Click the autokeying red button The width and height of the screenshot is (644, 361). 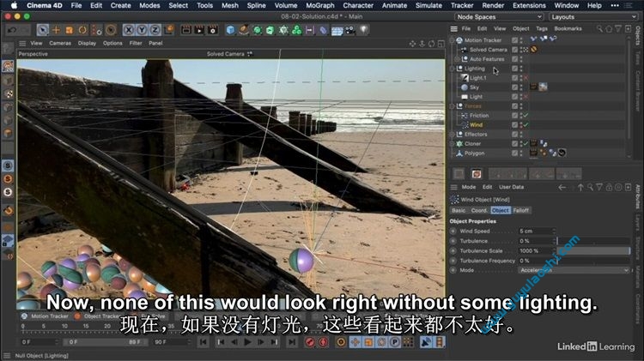click(x=323, y=342)
